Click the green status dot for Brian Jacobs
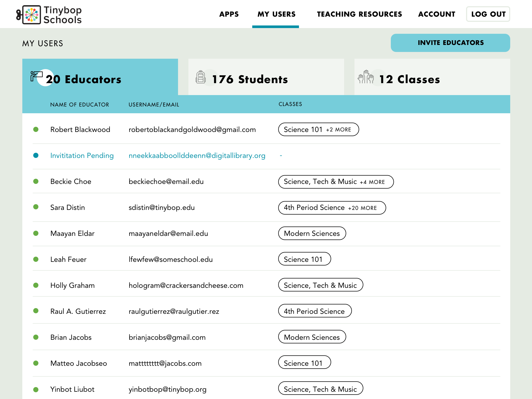Screen dimensions: 532x399 pyautogui.click(x=36, y=337)
